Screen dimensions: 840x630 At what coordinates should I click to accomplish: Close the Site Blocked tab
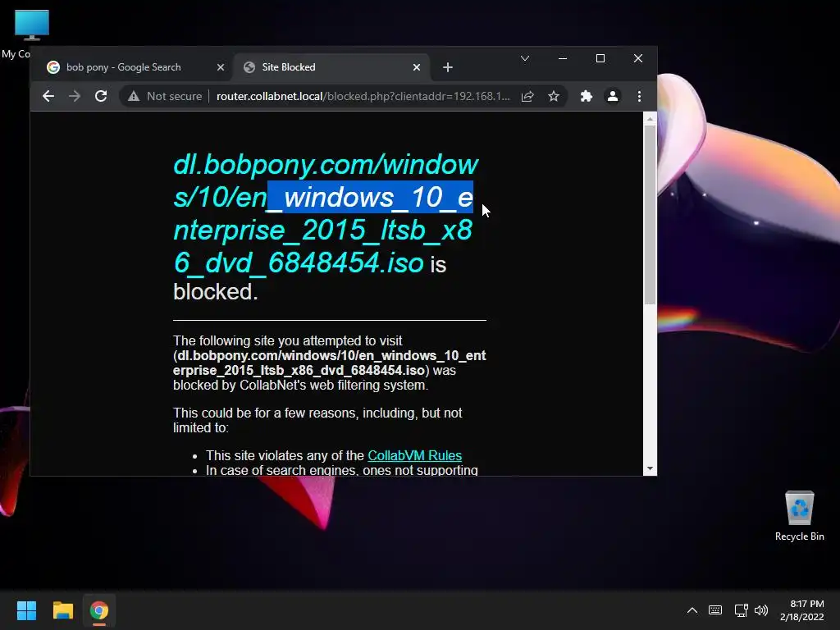point(417,67)
